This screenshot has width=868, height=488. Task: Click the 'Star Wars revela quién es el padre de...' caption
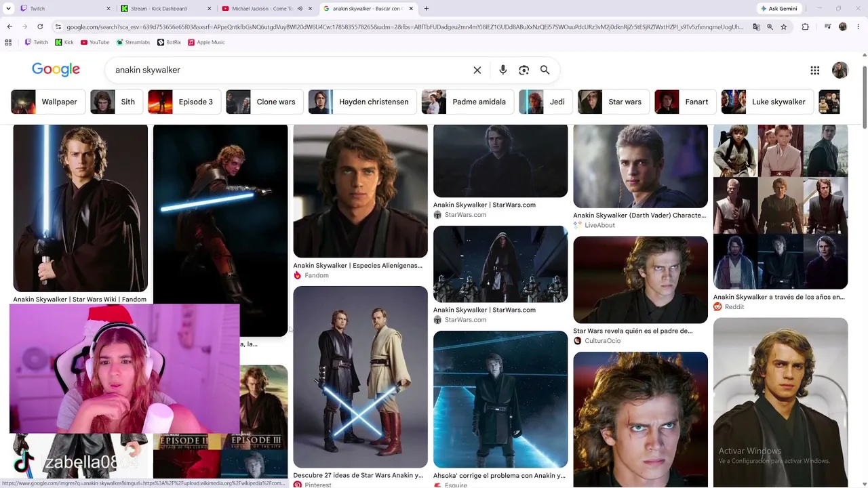point(633,331)
